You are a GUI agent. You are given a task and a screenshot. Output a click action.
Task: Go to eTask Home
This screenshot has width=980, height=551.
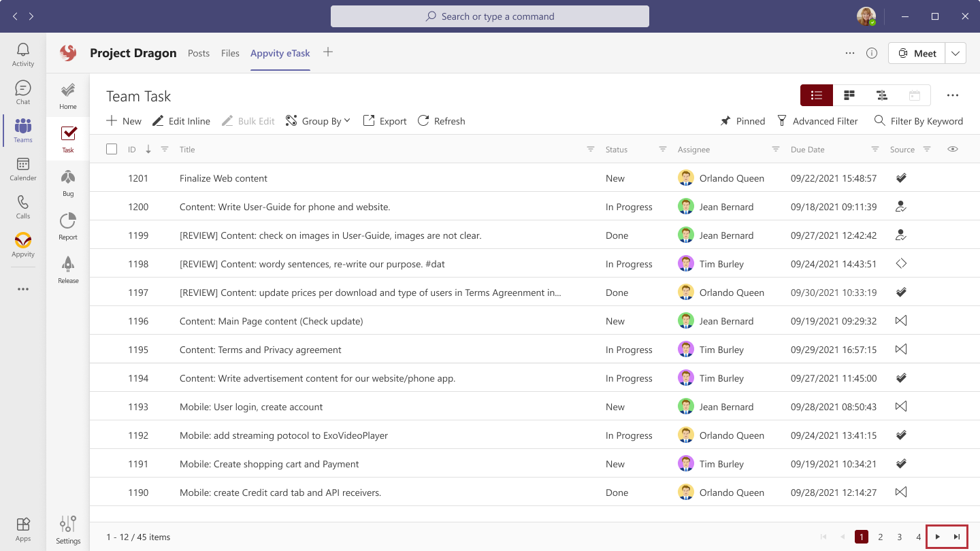(x=67, y=94)
